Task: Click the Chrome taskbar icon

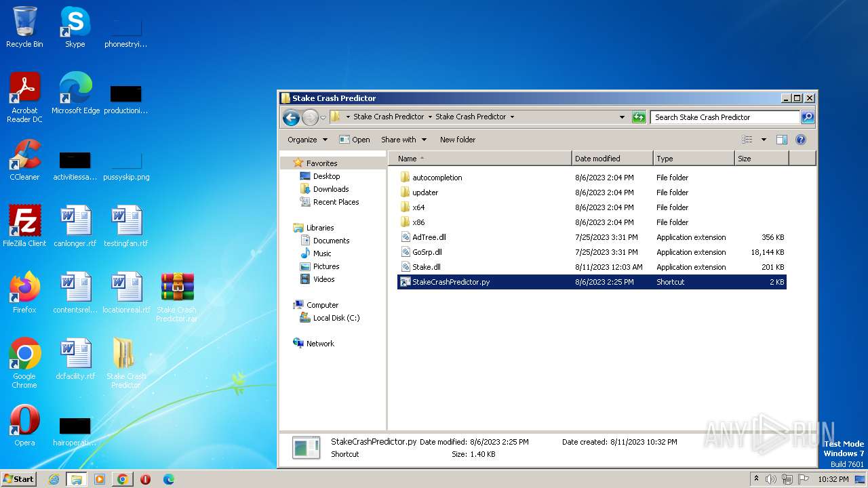Action: (123, 479)
